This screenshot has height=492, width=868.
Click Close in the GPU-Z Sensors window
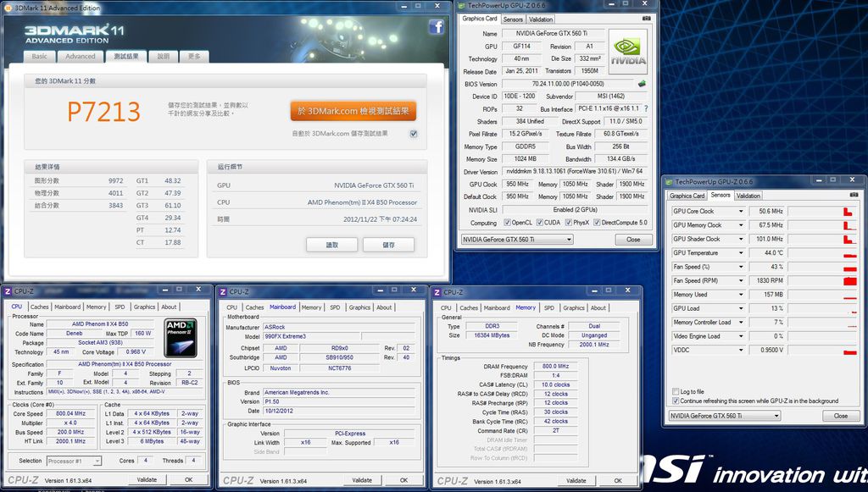[840, 416]
